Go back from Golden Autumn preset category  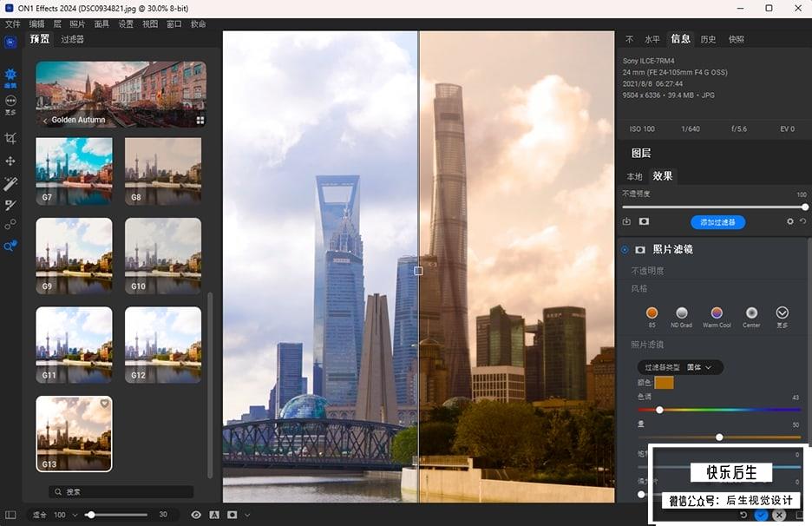tap(45, 121)
